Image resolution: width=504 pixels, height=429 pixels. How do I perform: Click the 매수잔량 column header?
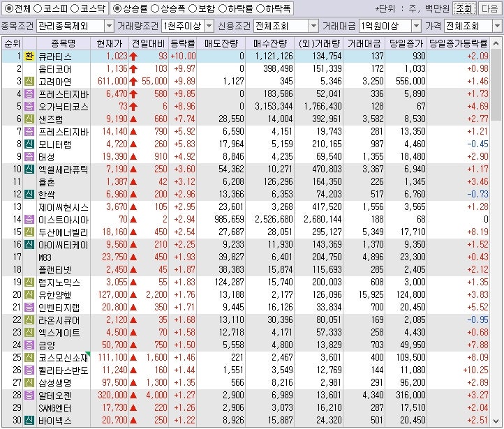pyautogui.click(x=270, y=43)
